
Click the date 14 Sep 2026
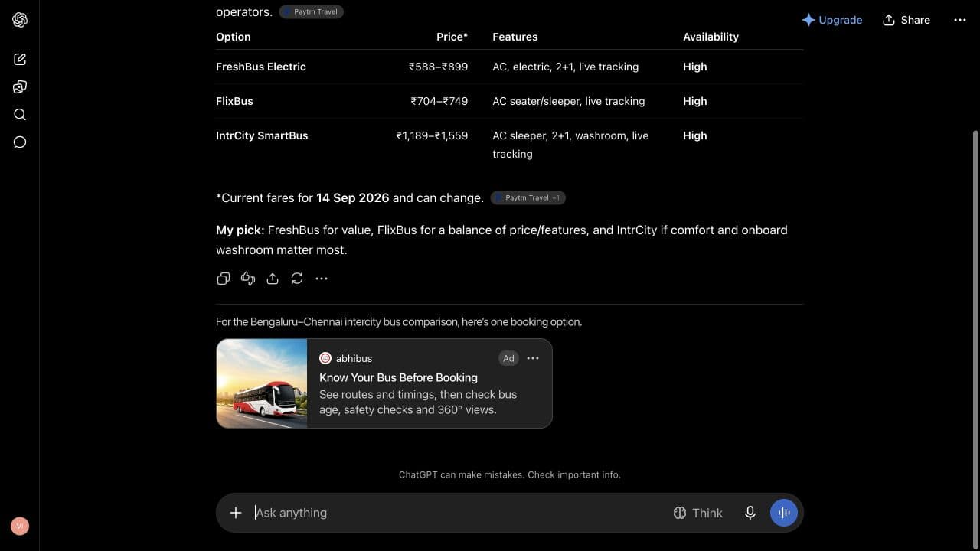353,197
